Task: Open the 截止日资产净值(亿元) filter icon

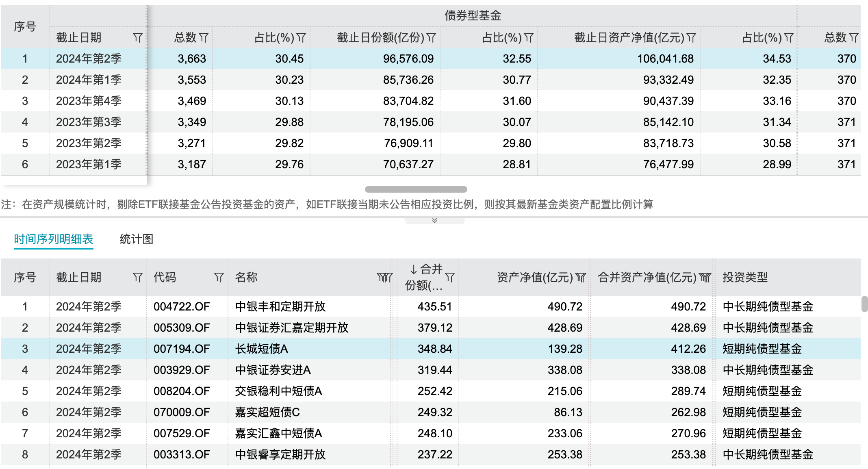Action: (x=691, y=37)
